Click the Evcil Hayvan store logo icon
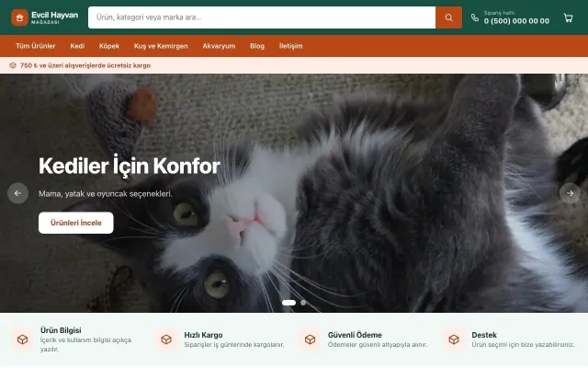The width and height of the screenshot is (588, 368). [x=19, y=17]
